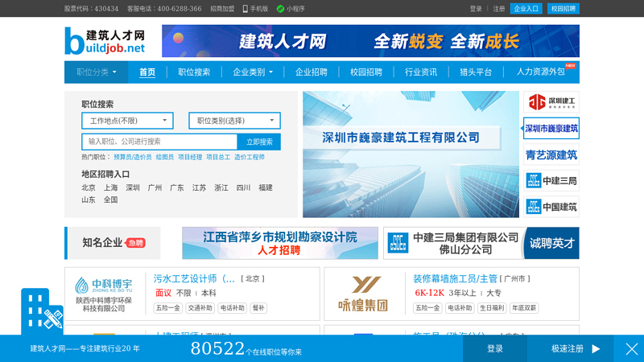Open the 职位搜索 nav item
The image size is (644, 362).
[194, 72]
